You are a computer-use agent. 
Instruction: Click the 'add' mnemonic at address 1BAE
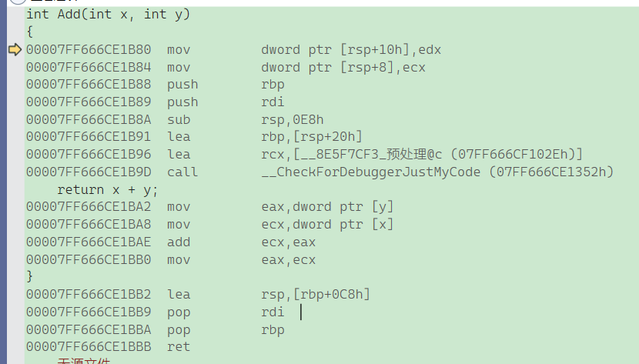tap(179, 242)
